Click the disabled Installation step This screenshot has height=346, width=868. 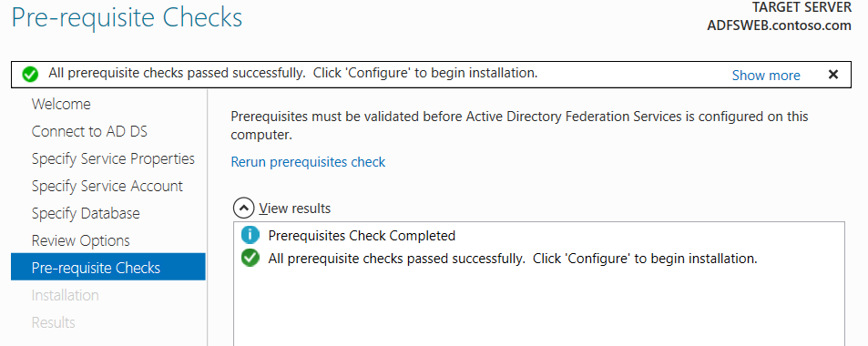tap(65, 295)
